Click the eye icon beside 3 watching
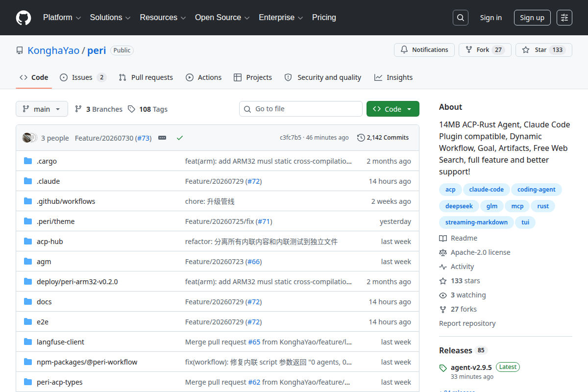The height and width of the screenshot is (392, 588). [x=443, y=295]
